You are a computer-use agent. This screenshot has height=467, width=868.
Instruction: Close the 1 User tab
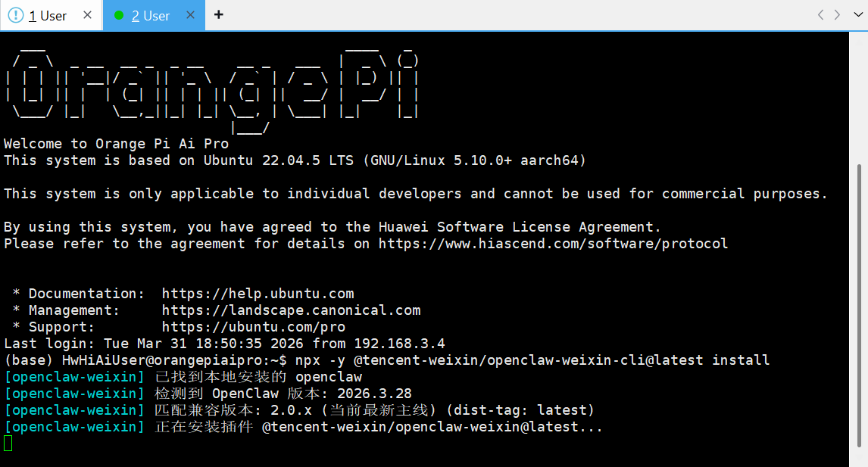87,15
